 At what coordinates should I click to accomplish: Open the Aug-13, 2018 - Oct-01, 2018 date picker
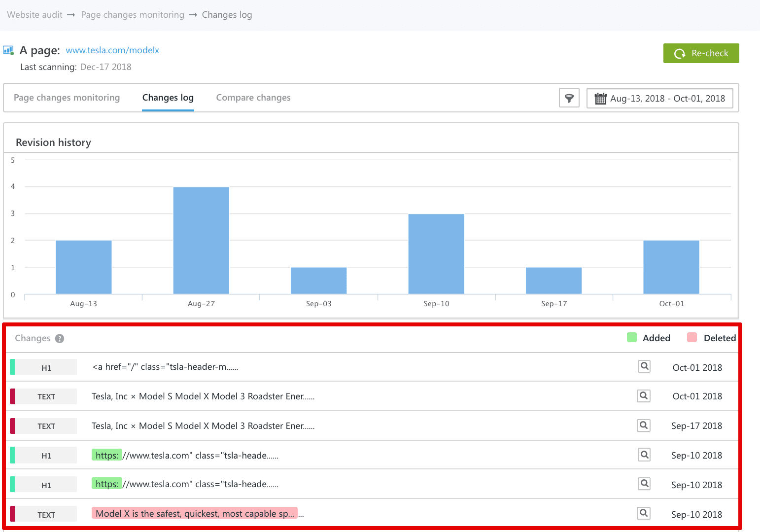pyautogui.click(x=659, y=98)
